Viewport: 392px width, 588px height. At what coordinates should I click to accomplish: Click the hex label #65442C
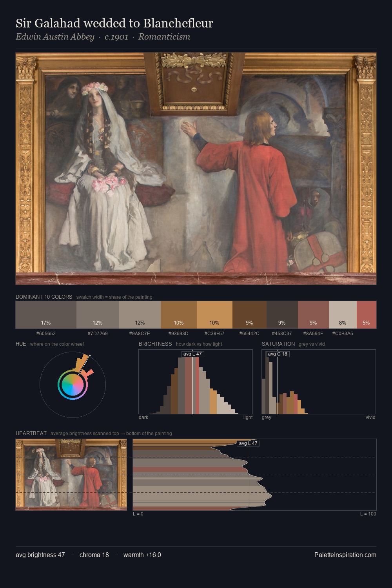tap(249, 334)
